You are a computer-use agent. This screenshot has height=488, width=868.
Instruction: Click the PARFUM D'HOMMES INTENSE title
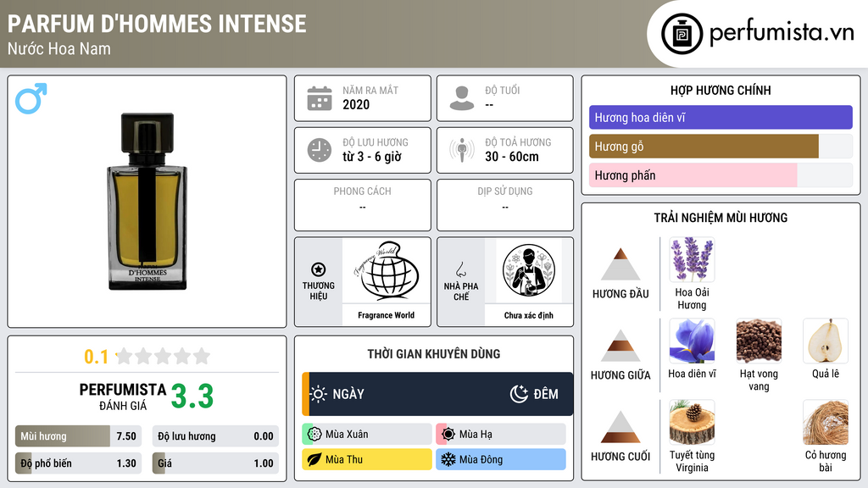point(157,25)
